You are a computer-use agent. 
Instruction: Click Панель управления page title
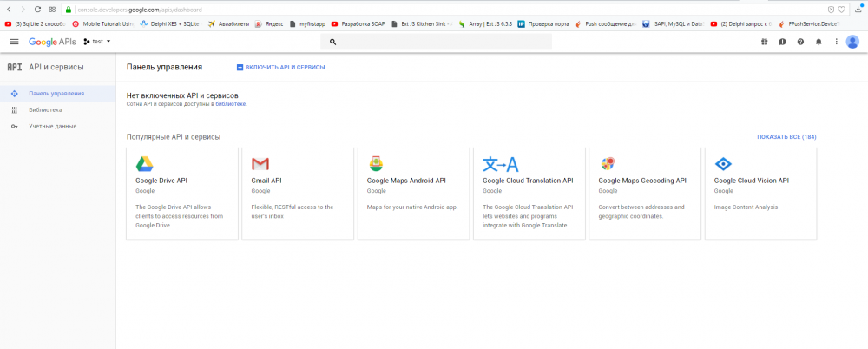click(x=164, y=67)
